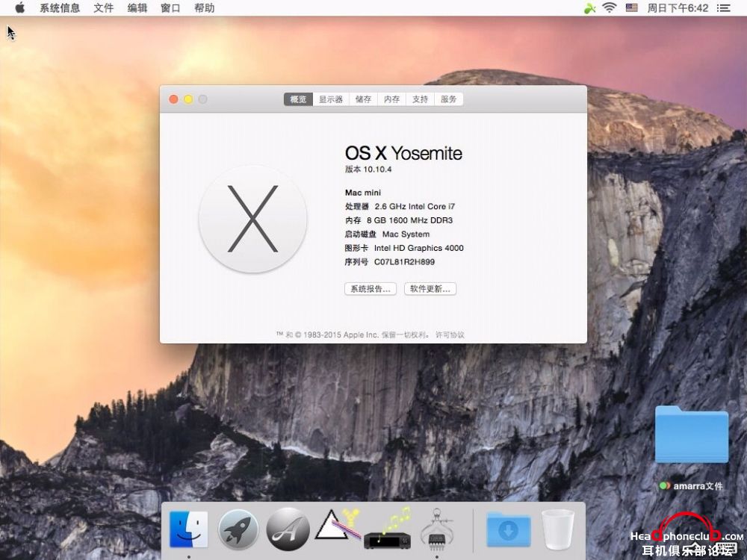Viewport: 747px width, 560px height.
Task: Open the System Information chip icon in Dock
Action: click(x=437, y=529)
